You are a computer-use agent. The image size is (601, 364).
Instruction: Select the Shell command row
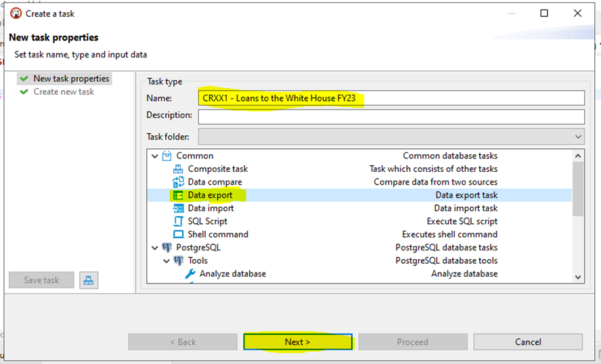pyautogui.click(x=359, y=234)
